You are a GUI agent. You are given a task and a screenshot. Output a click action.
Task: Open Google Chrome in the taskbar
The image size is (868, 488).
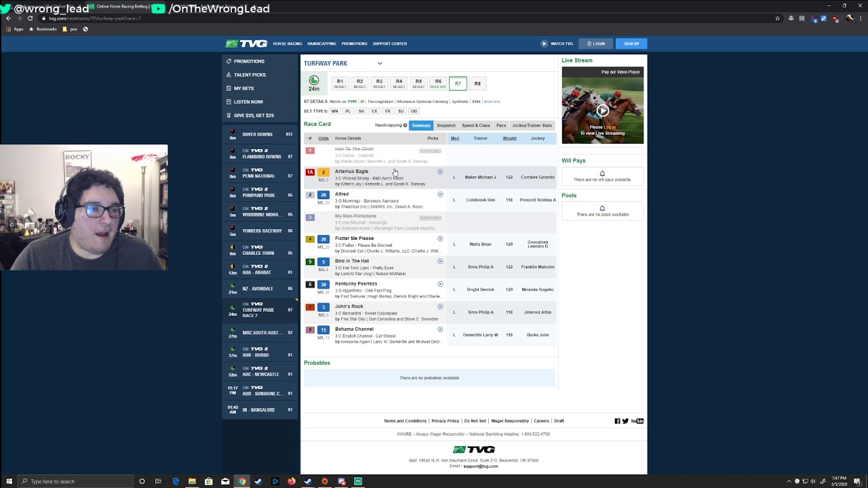pyautogui.click(x=242, y=481)
